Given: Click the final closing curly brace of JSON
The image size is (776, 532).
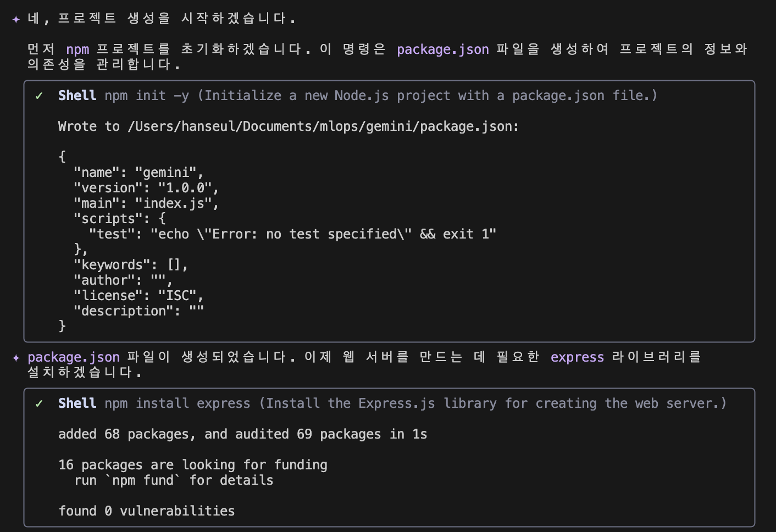Looking at the screenshot, I should click(x=62, y=326).
